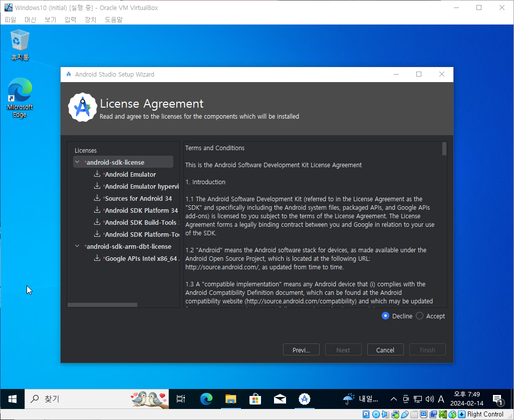Collapse the android-sdk-arm-dbt-license tree node
This screenshot has width=514, height=420.
(77, 246)
